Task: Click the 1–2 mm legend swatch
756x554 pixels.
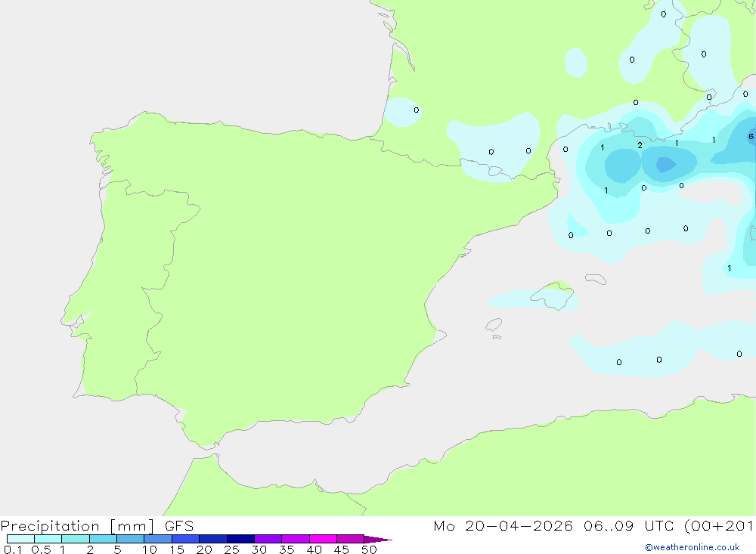Action: [x=76, y=539]
